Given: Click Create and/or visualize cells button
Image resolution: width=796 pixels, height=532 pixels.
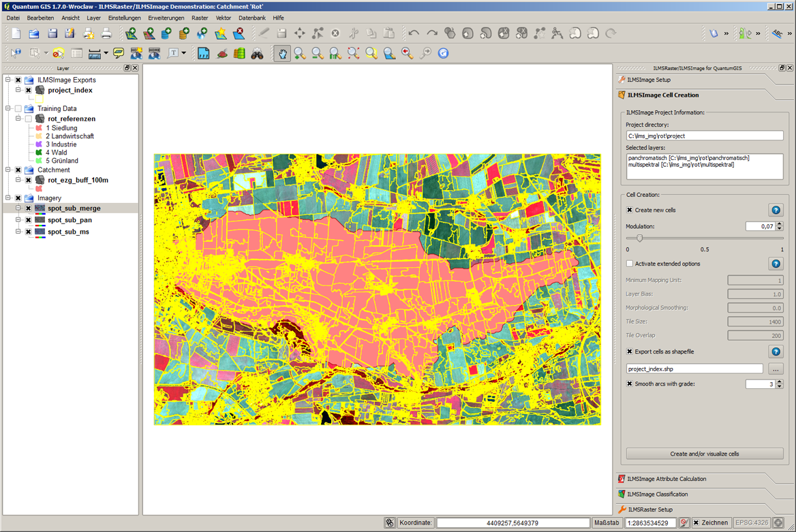Looking at the screenshot, I should click(x=704, y=454).
